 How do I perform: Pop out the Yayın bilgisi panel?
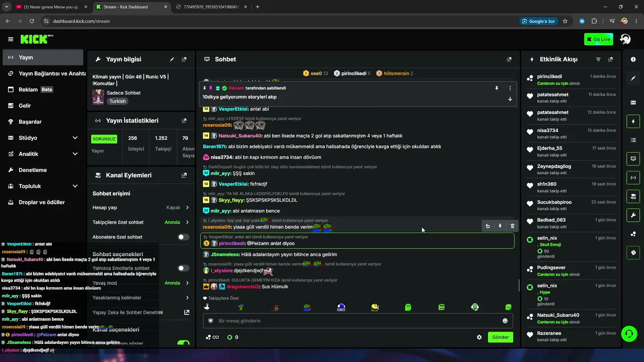[184, 59]
